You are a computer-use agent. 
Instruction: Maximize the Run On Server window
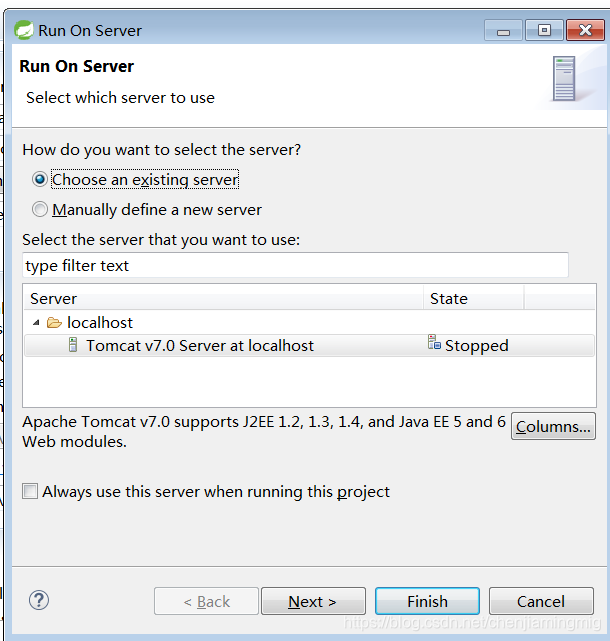point(544,30)
